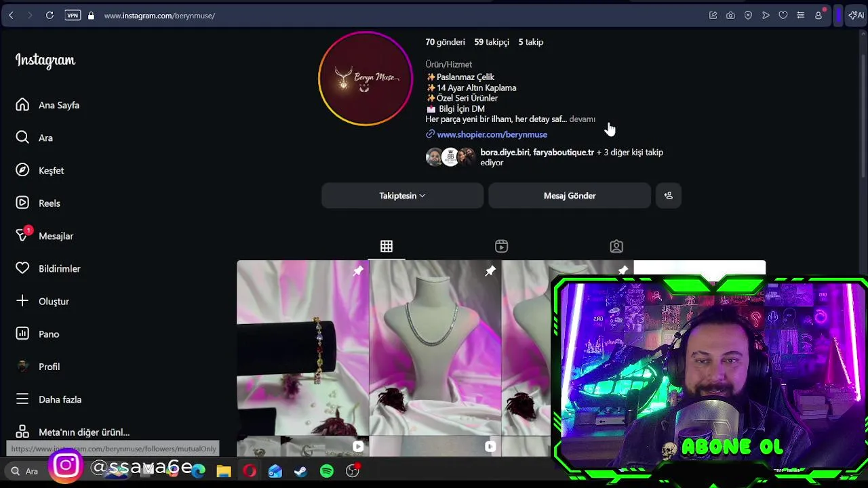Viewport: 868px width, 488px height.
Task: Open the Pano dashboard icon
Action: (22, 333)
